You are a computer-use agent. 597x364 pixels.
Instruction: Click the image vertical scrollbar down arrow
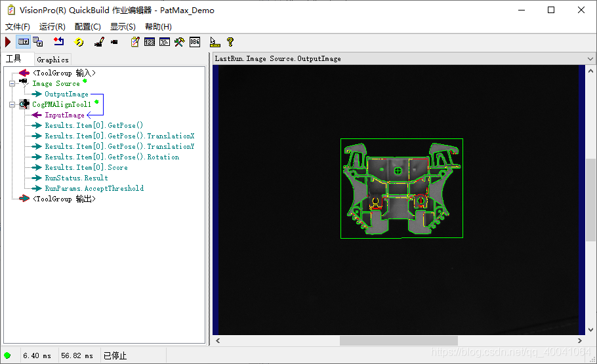click(x=590, y=330)
